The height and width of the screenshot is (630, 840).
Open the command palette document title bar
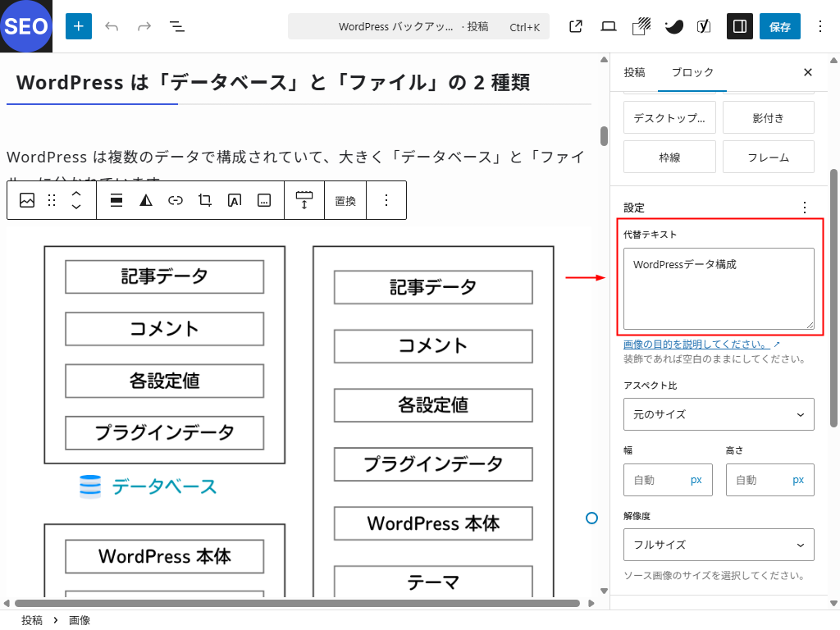click(418, 26)
